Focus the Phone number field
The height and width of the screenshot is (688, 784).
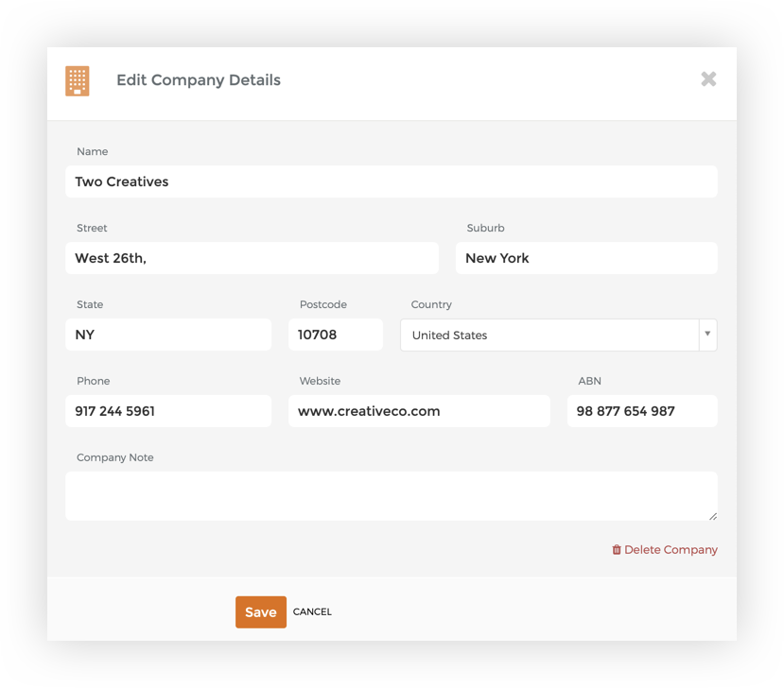pyautogui.click(x=168, y=411)
